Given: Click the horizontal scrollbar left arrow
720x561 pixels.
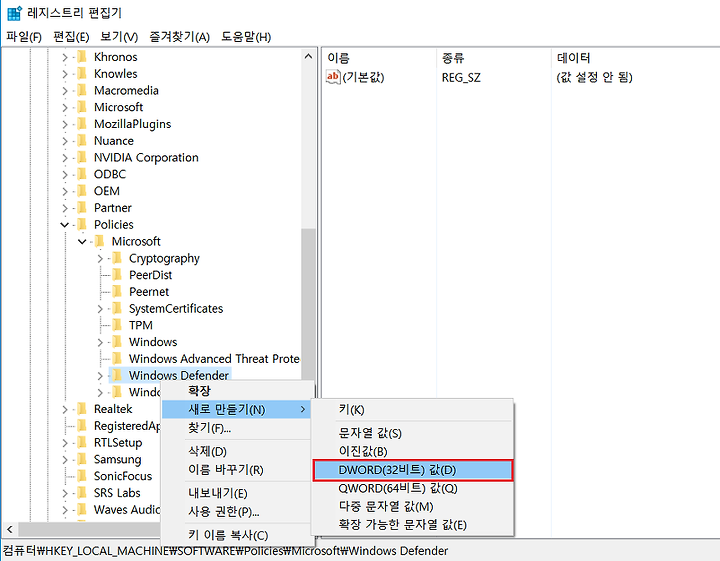Looking at the screenshot, I should (x=10, y=529).
